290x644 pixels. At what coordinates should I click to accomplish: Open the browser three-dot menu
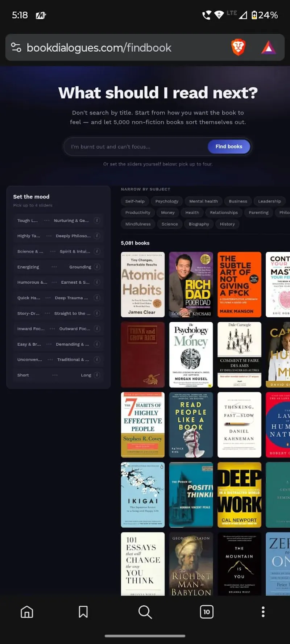263,612
